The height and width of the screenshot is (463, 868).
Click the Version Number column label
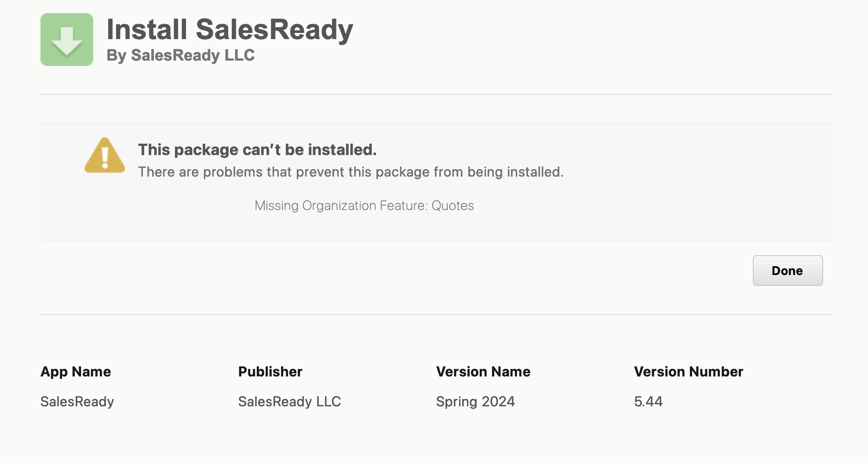click(x=688, y=372)
